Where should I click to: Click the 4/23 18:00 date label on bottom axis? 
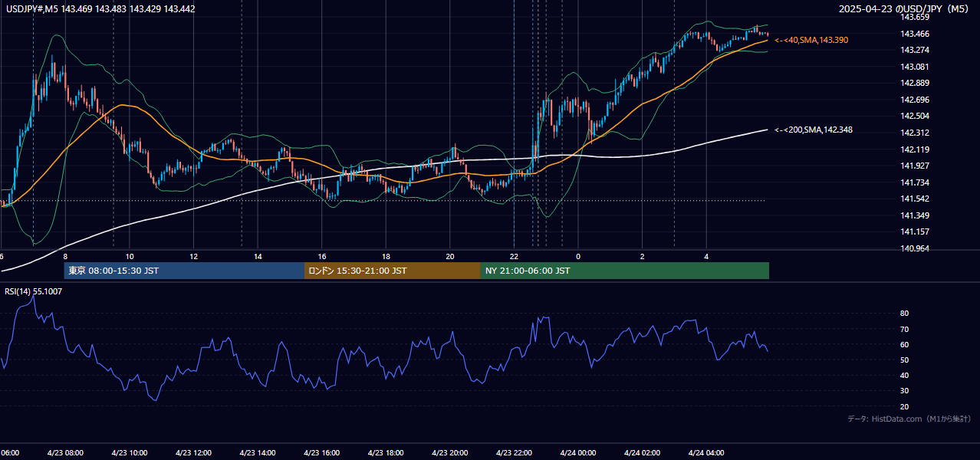pos(386,453)
